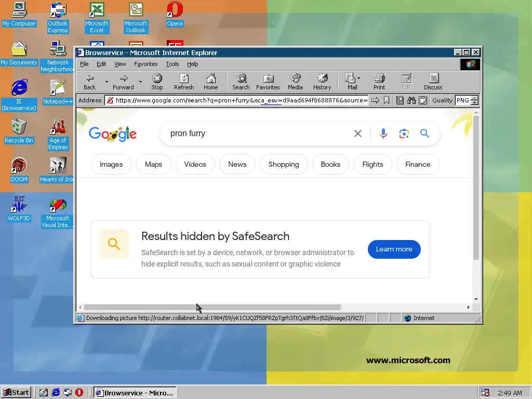Screen dimensions: 532x399
Task: Stop the page loading
Action: [157, 82]
